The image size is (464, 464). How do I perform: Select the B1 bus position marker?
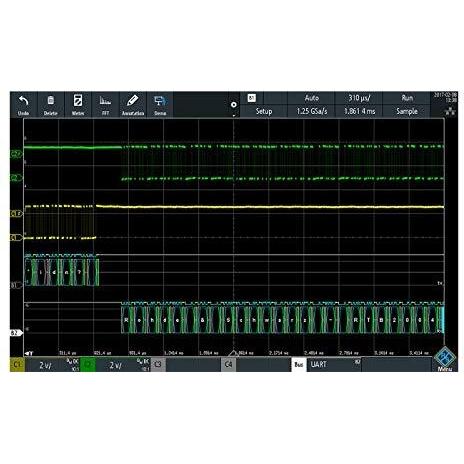[x=17, y=285]
